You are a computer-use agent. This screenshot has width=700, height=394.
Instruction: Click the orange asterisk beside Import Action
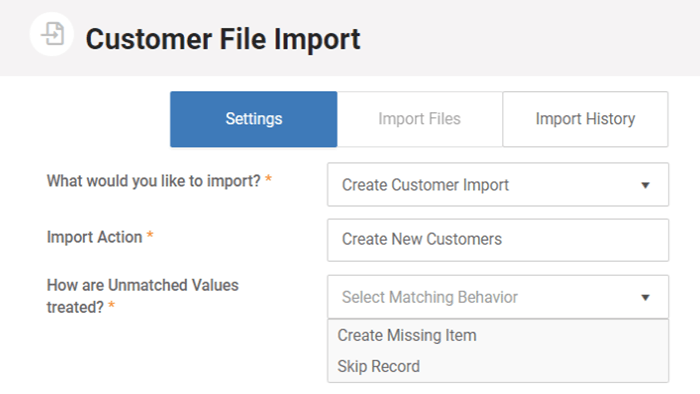(150, 235)
